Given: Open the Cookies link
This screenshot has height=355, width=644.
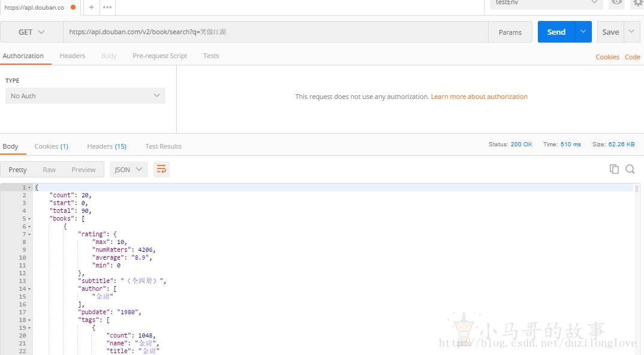Looking at the screenshot, I should [x=607, y=57].
